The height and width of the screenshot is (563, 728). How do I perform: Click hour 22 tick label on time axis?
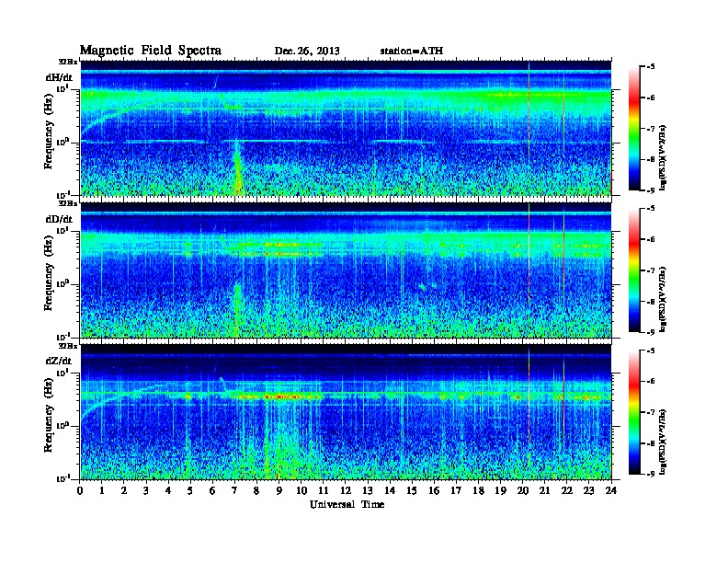[567, 490]
